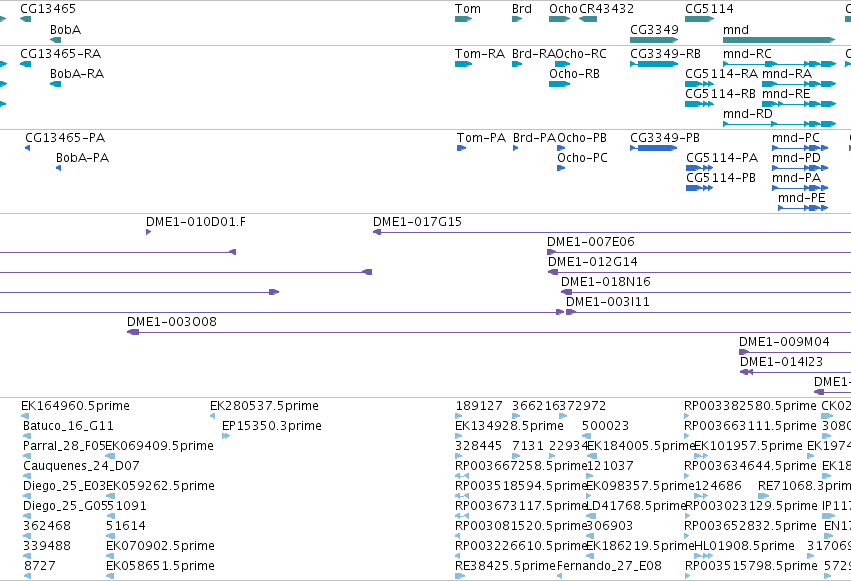Select the Brd-RA transcript
Screen dimensions: 851x581
[x=517, y=64]
